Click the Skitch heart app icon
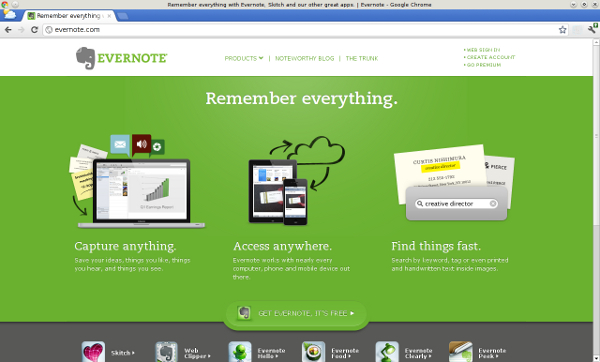The image size is (600, 362). tap(93, 352)
